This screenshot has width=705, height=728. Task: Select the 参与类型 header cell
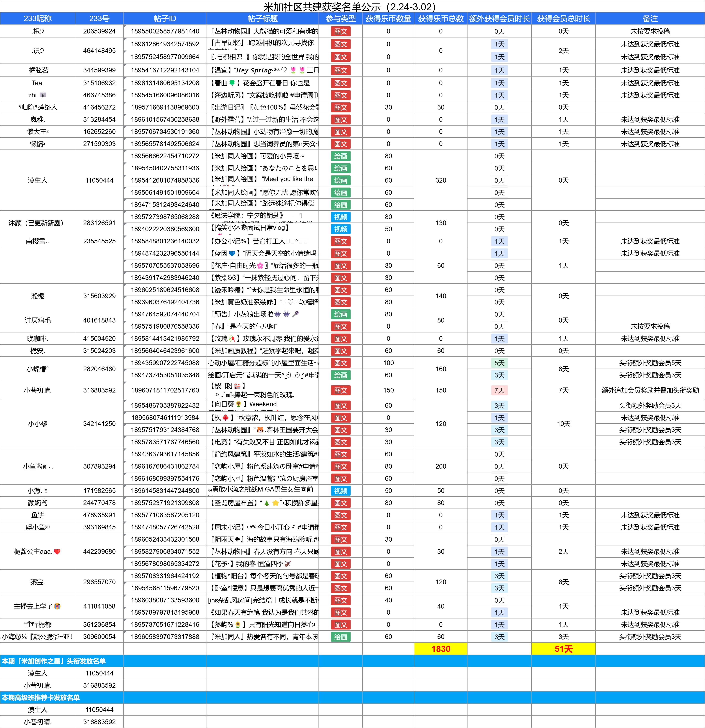340,19
